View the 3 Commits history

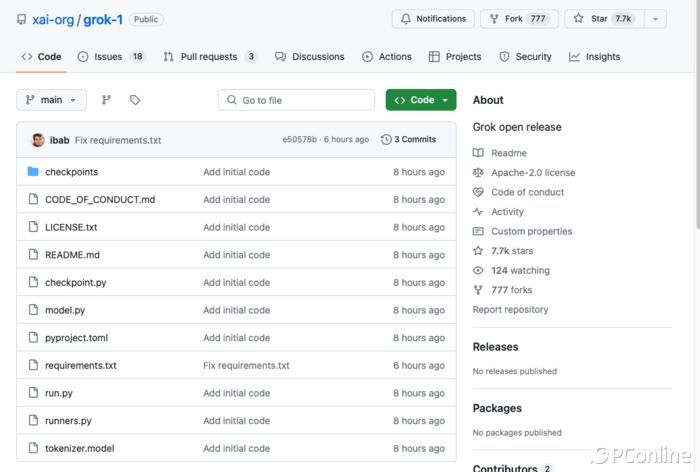pyautogui.click(x=408, y=139)
